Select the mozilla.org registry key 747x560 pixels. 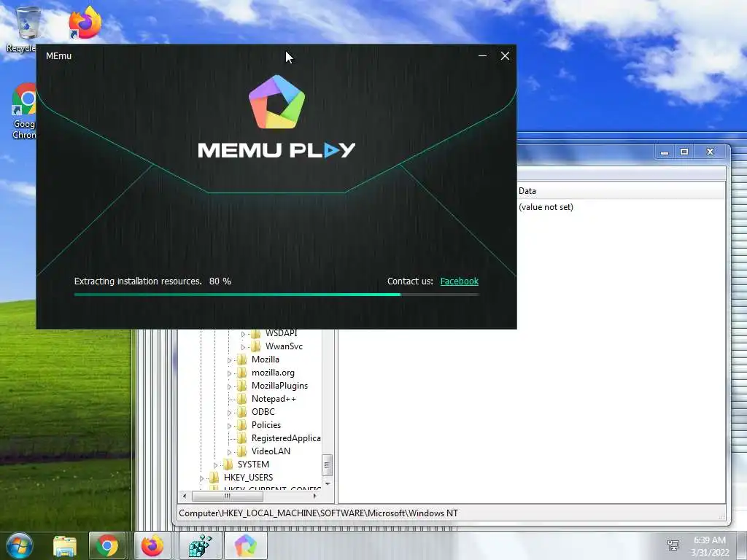[273, 373]
